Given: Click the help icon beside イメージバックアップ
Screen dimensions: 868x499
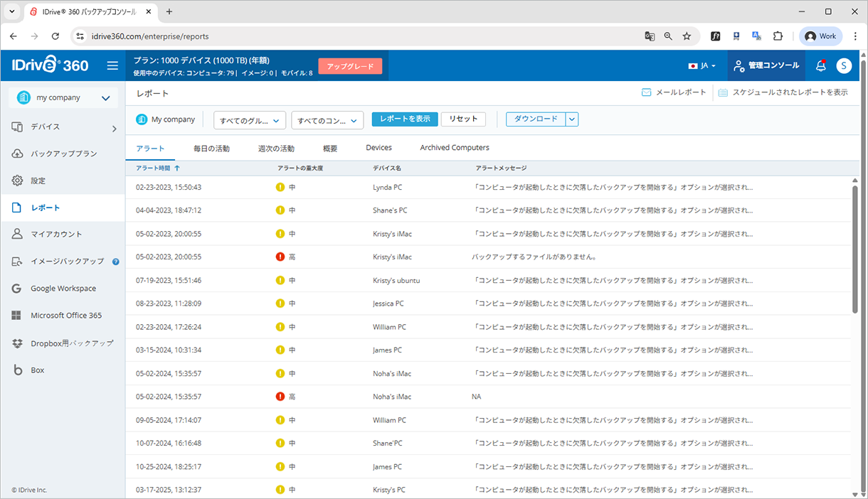Looking at the screenshot, I should click(x=116, y=262).
